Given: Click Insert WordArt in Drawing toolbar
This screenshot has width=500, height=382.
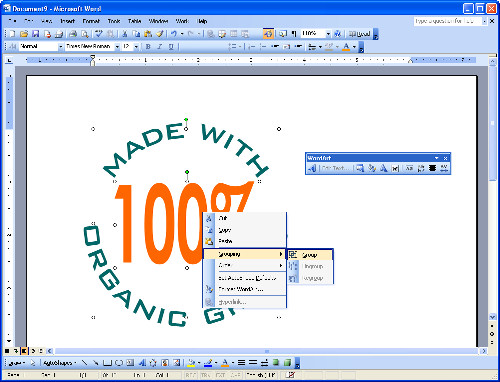Looking at the screenshot, I should (x=142, y=363).
